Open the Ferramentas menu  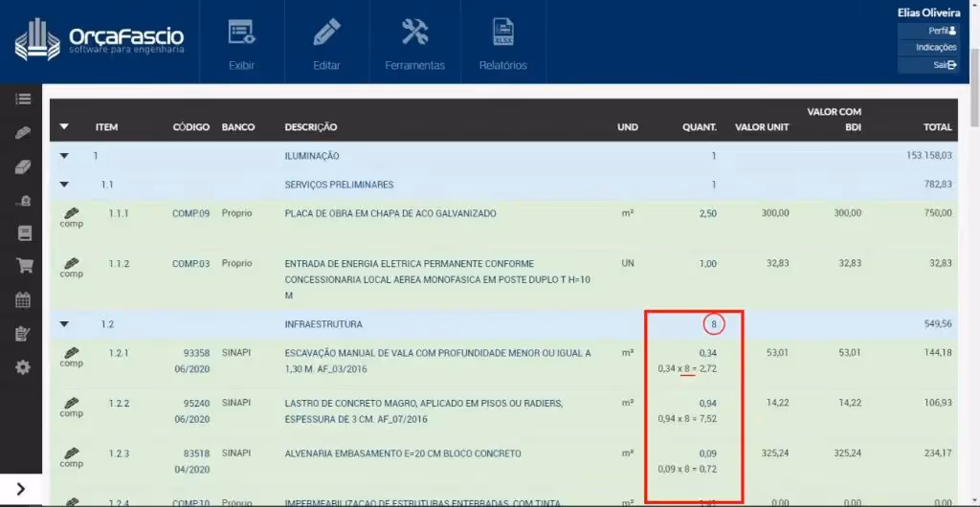415,42
